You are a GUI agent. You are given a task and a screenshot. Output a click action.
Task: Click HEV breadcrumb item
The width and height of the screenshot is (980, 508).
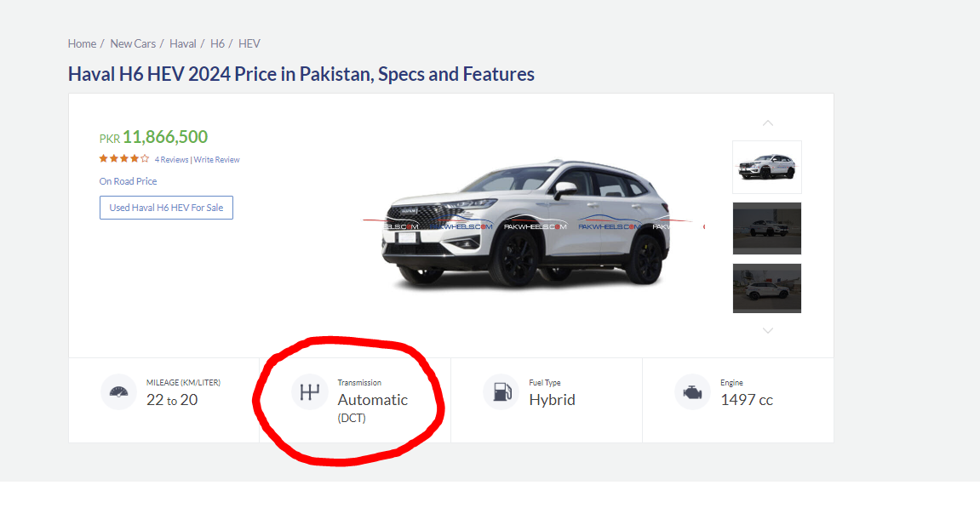249,43
